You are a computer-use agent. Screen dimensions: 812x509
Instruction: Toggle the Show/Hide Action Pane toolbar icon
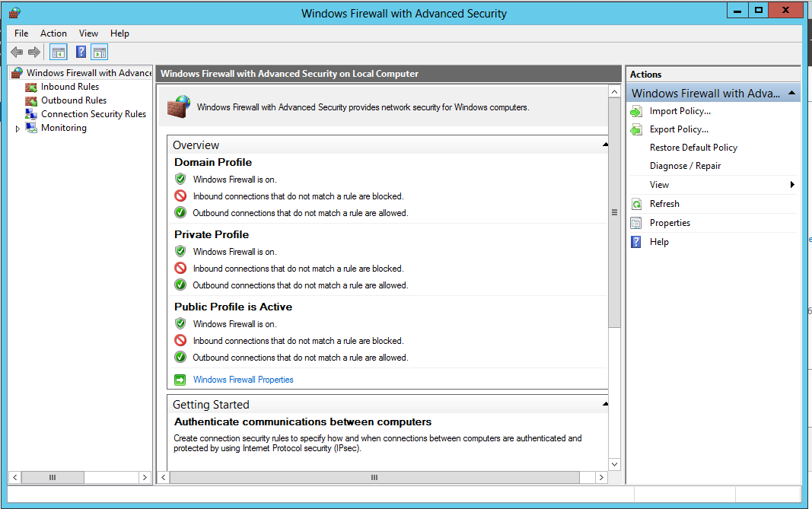(100, 52)
